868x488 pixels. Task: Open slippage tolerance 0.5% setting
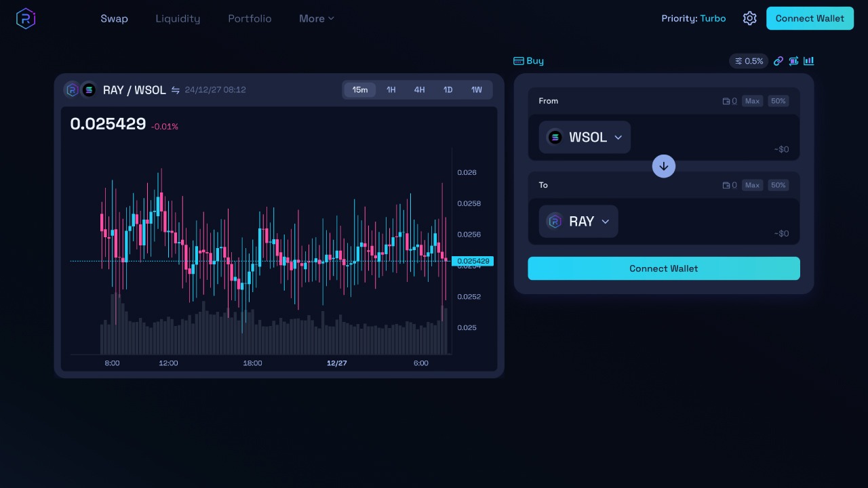pyautogui.click(x=749, y=61)
